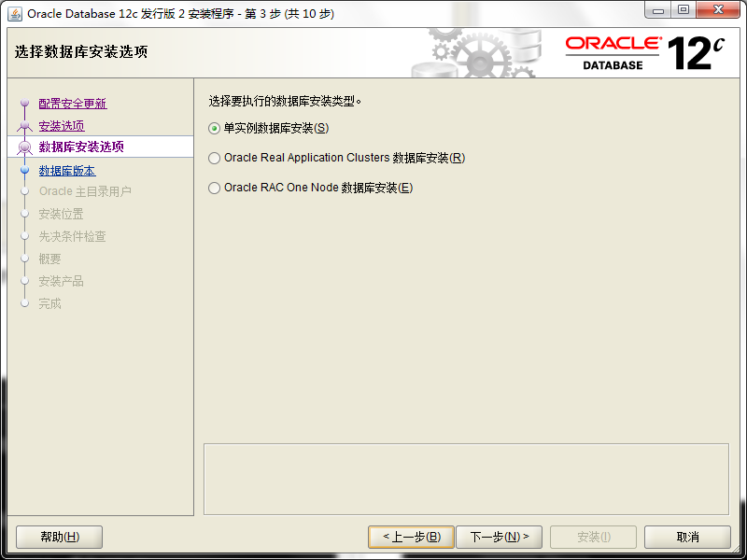Click the 选择要执行的数据库安装类型 instruction text
Screen dimensions: 747x560
point(285,101)
